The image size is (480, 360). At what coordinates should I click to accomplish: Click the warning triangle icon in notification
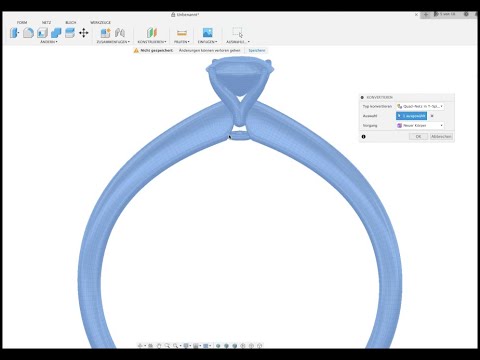(136, 50)
